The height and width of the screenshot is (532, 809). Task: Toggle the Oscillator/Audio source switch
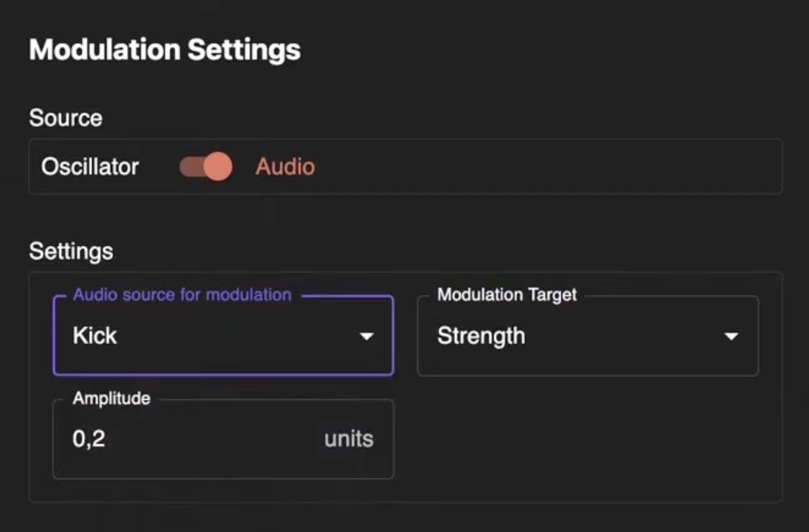[x=205, y=166]
